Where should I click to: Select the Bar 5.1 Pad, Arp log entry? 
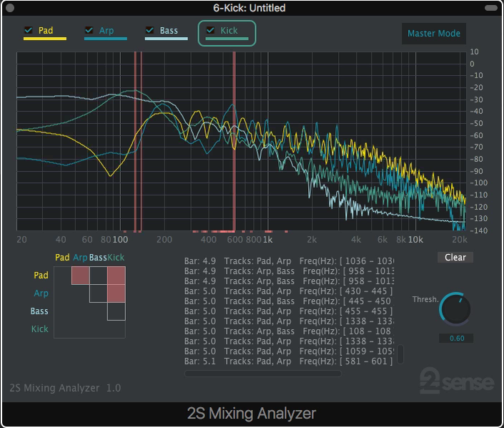(x=289, y=361)
